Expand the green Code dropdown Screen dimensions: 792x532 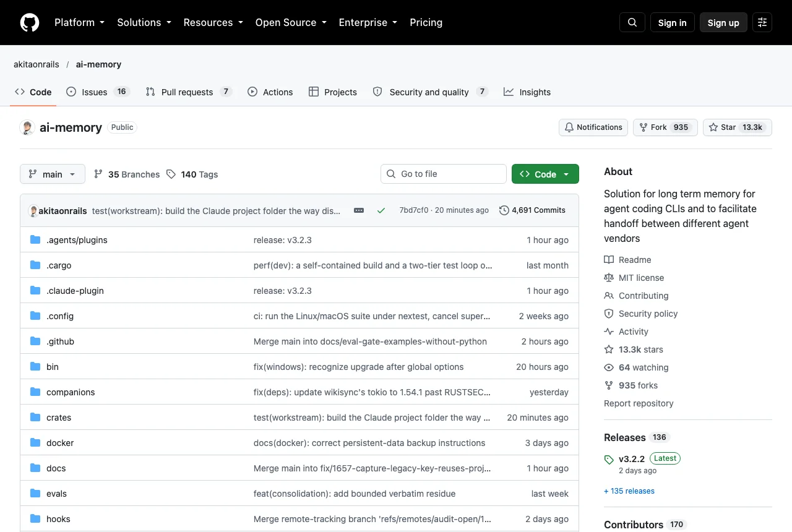(x=545, y=174)
